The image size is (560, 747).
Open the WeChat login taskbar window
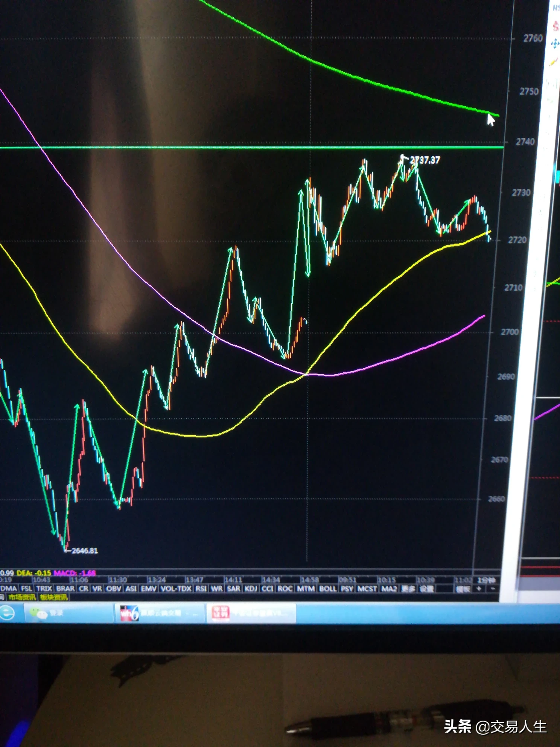coord(69,613)
